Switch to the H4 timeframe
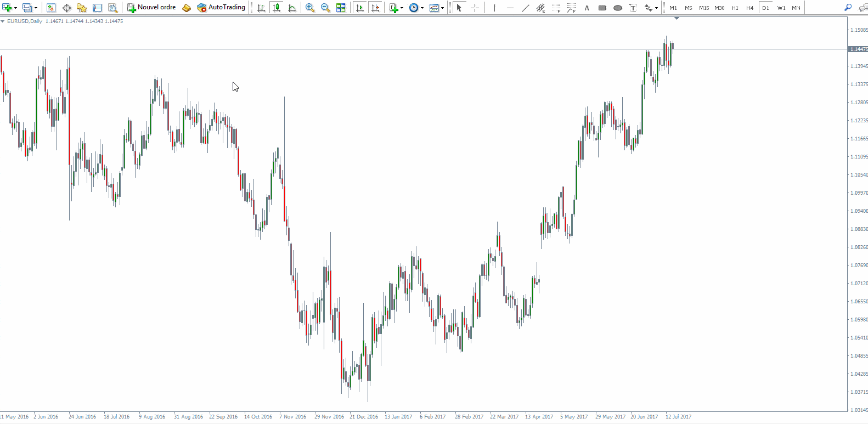The image size is (868, 424). coord(750,8)
